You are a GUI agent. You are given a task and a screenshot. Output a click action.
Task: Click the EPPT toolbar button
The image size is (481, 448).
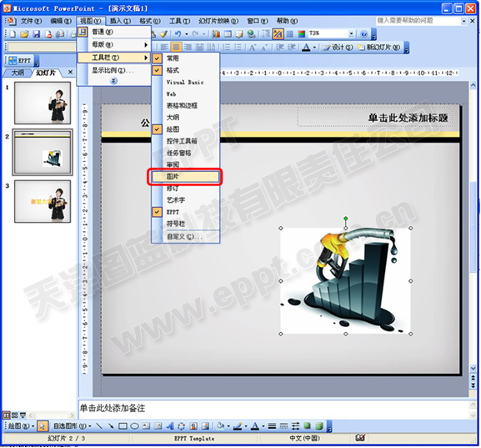coord(20,61)
